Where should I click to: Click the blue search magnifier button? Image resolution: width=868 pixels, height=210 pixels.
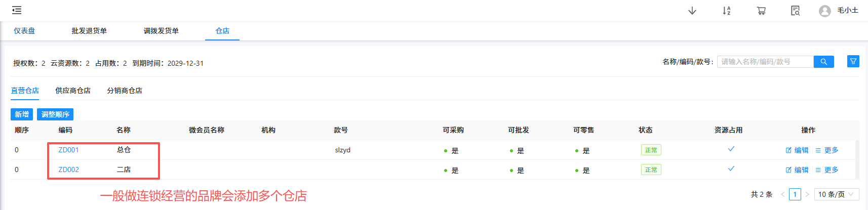tap(823, 62)
